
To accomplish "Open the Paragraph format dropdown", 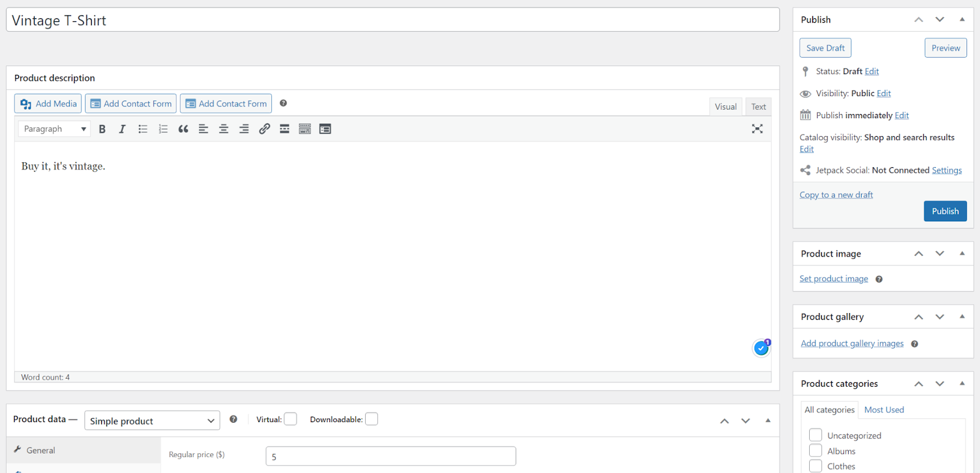I will [x=55, y=129].
